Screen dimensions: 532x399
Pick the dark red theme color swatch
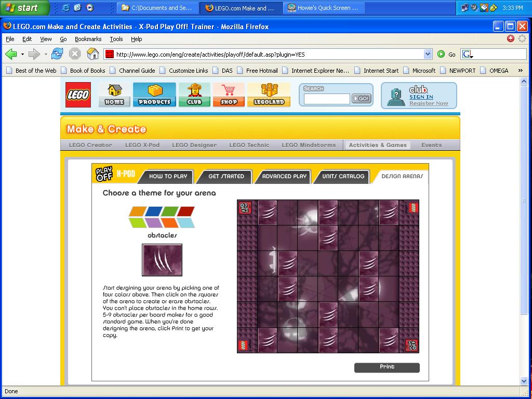point(185,212)
